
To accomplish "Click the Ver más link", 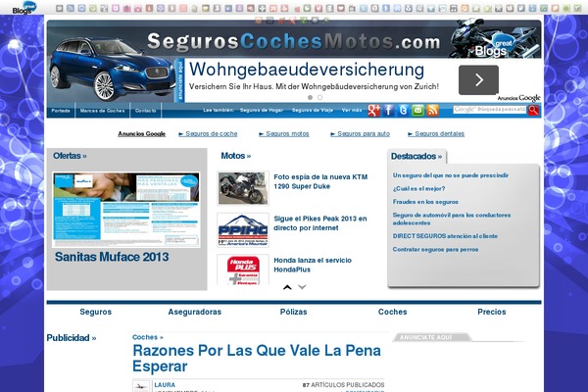I will tap(352, 111).
